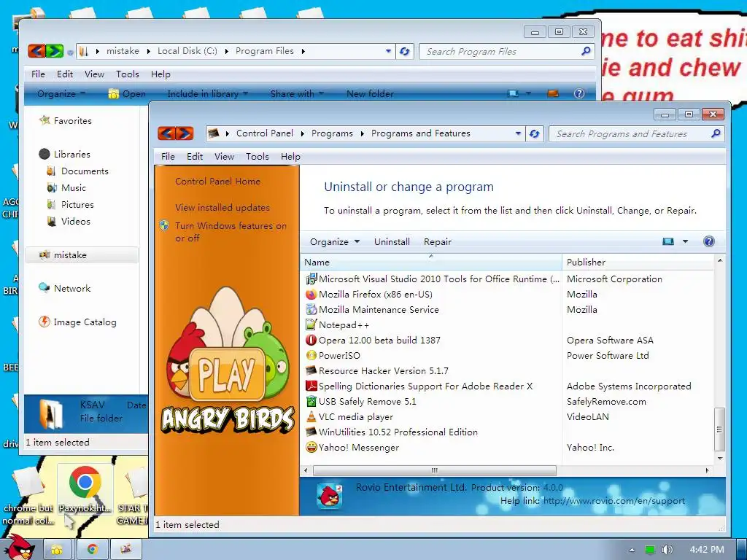Open Share with dropdown in Program Files window

[297, 94]
